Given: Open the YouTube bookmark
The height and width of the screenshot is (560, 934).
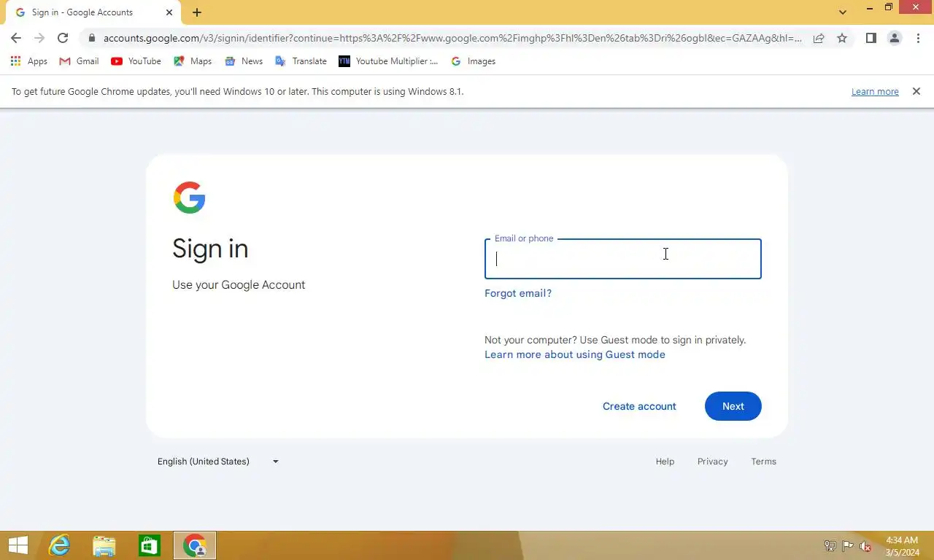Looking at the screenshot, I should [136, 61].
